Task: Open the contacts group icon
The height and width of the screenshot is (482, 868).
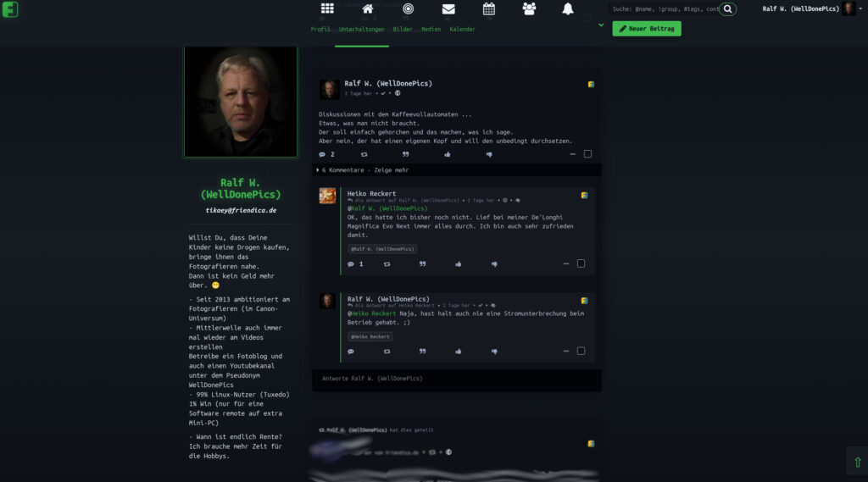Action: [x=529, y=8]
